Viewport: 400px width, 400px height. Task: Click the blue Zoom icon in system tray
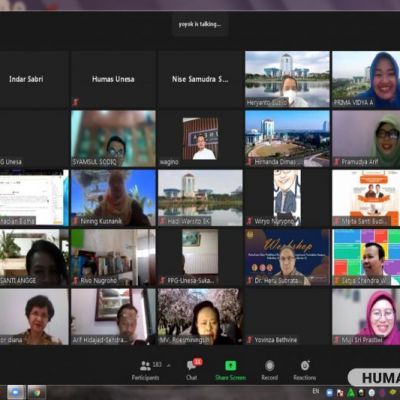[329, 392]
